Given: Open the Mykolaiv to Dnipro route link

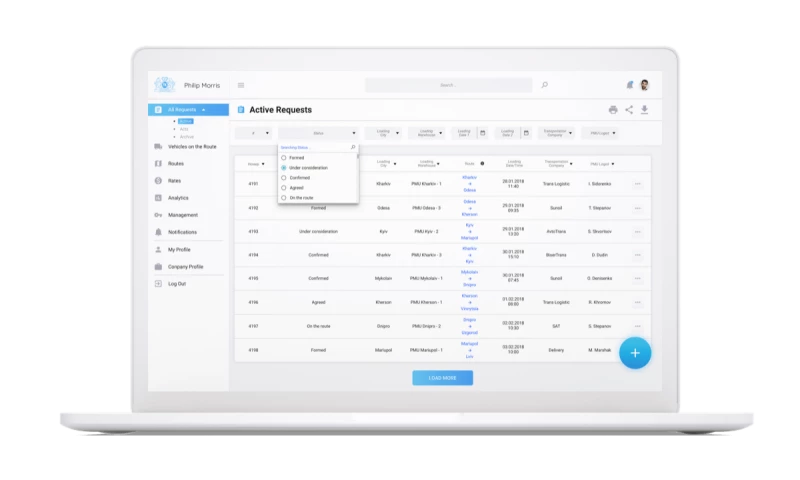Looking at the screenshot, I should click(x=469, y=279).
